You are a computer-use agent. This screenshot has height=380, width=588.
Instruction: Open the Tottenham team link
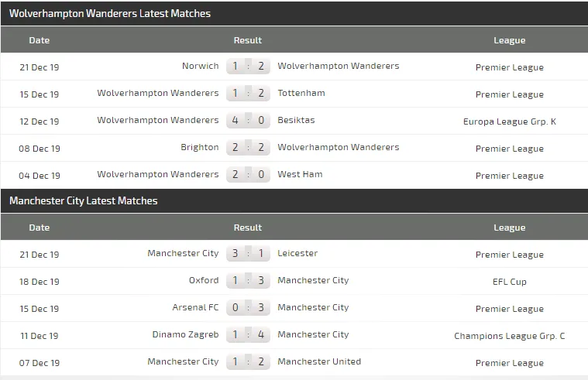[x=301, y=94]
